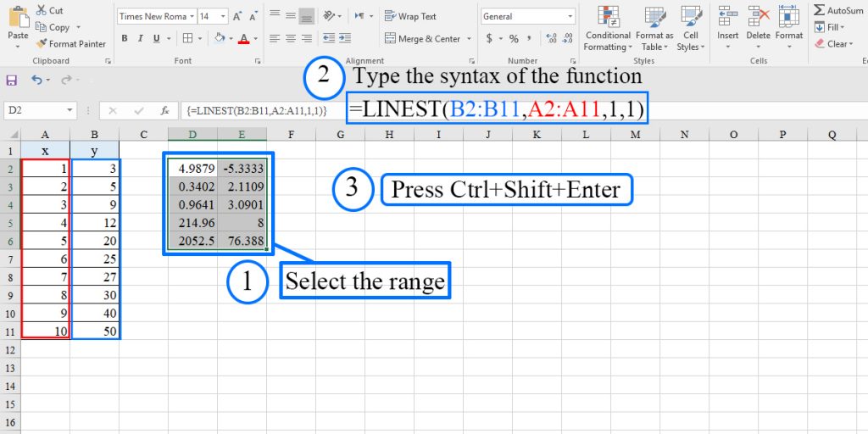The image size is (868, 434).
Task: Select the x header cell
Action: (46, 150)
